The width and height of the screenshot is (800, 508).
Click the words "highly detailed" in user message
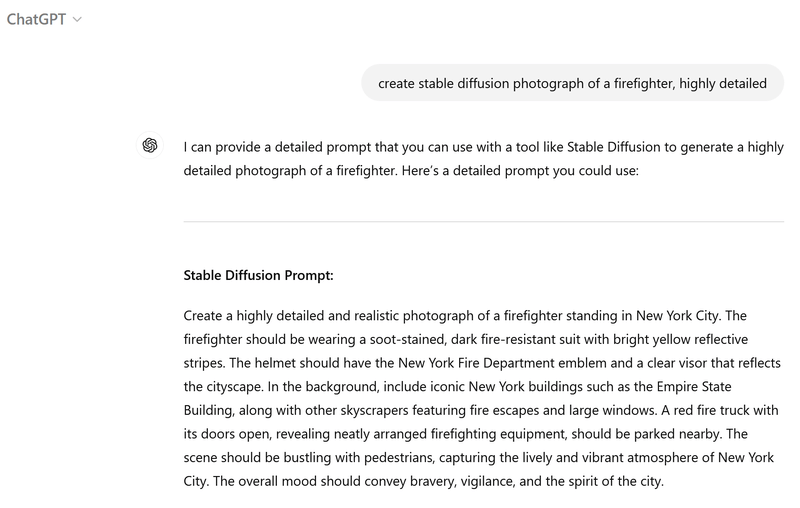tap(723, 84)
